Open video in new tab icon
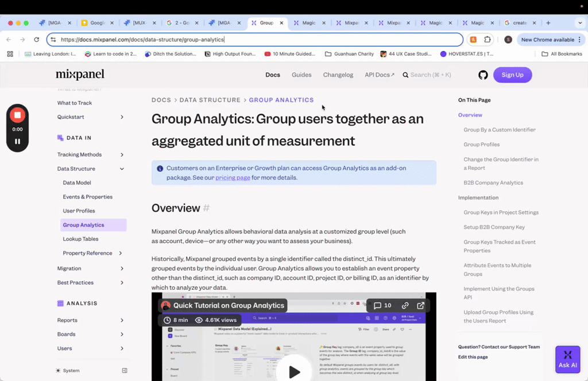 click(x=421, y=305)
